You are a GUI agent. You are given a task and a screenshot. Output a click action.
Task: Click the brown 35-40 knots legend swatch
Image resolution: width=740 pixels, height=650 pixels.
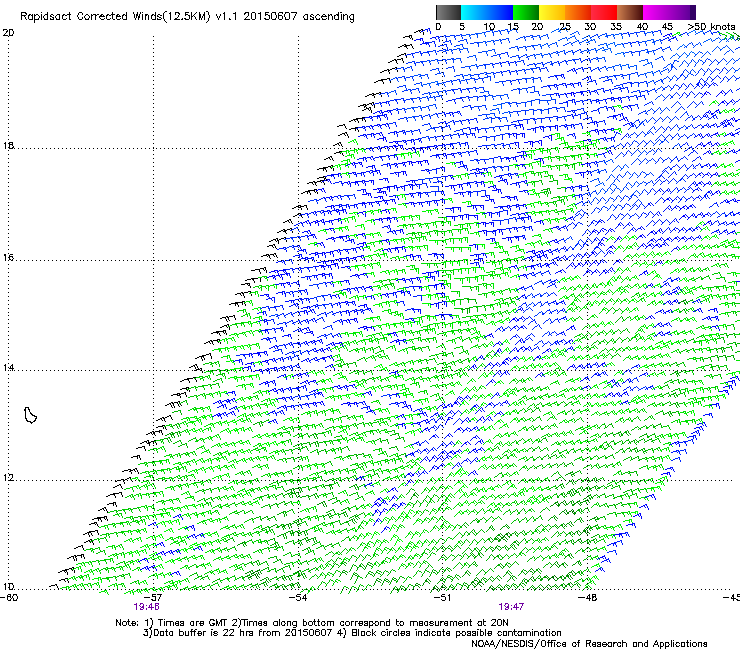point(630,12)
